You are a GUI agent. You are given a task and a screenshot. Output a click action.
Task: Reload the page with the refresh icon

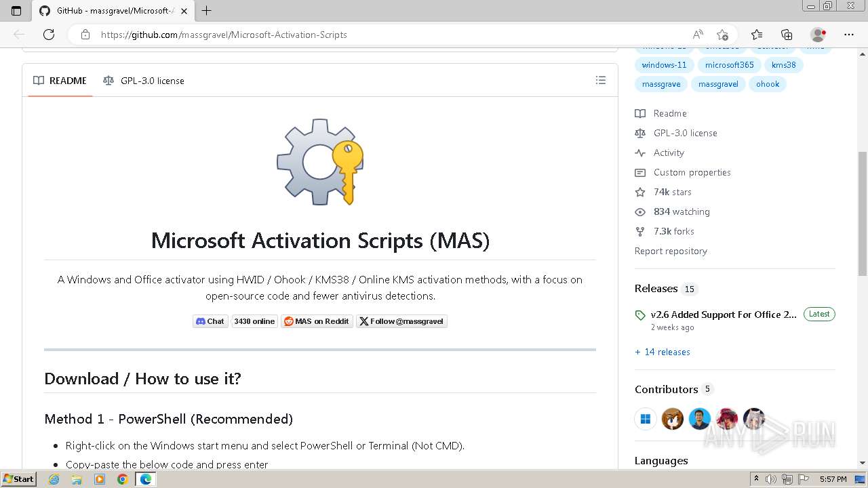coord(49,35)
